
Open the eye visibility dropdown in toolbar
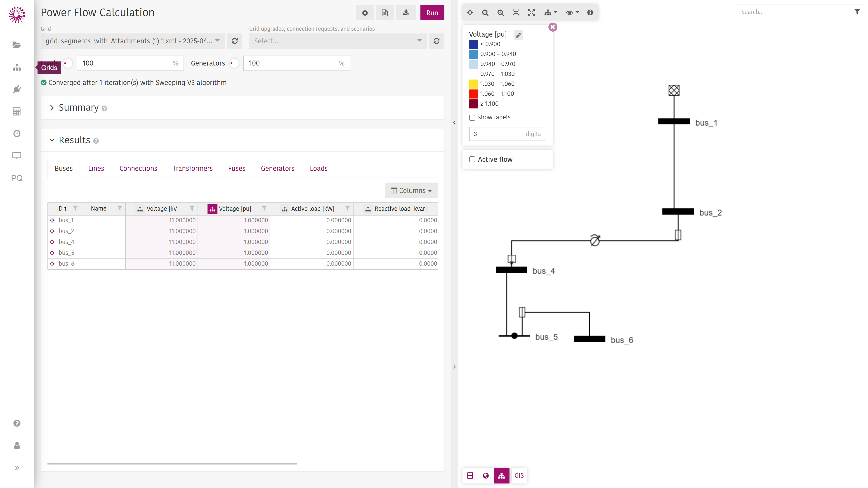click(x=572, y=13)
